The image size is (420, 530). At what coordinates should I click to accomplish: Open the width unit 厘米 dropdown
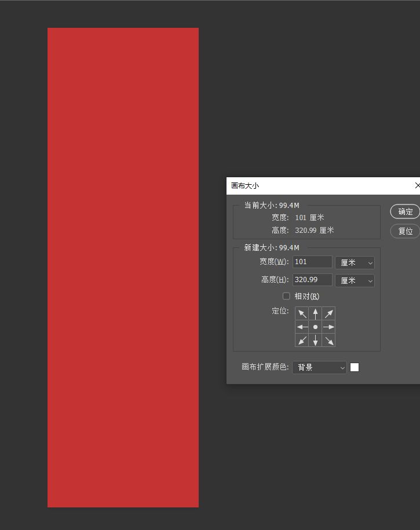[x=355, y=262]
